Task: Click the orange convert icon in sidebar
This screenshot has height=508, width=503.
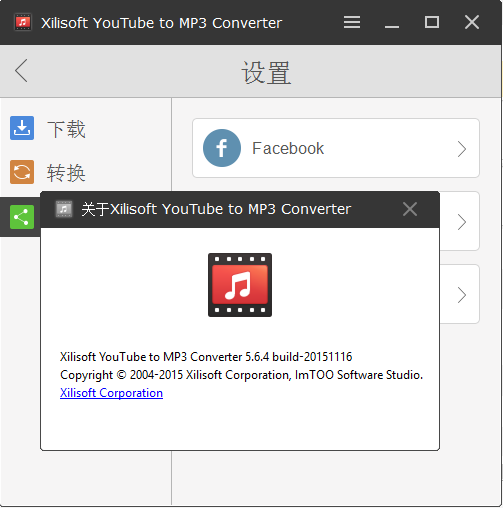Action: [22, 172]
